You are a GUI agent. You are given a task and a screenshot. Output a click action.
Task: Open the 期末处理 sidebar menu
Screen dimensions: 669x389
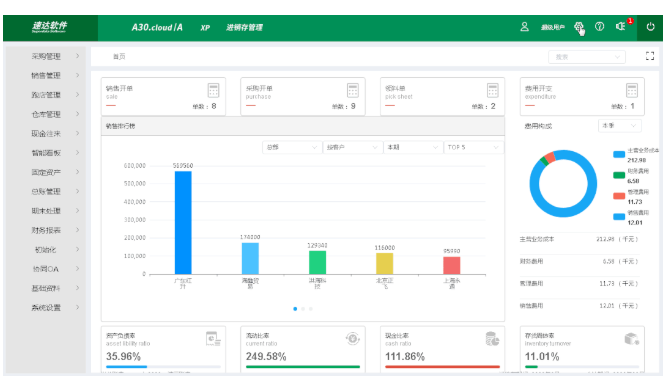pos(46,211)
